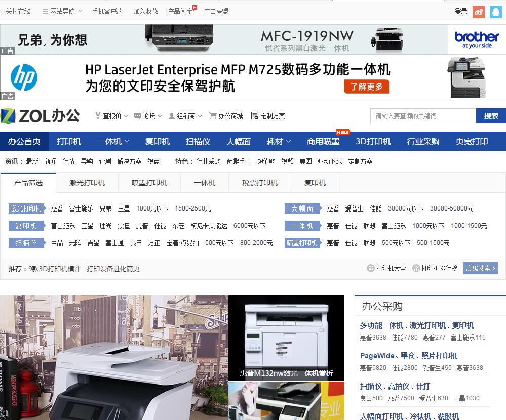The image size is (506, 420).
Task: Click 良田500 in scanner purchase list
Action: [x=371, y=398]
